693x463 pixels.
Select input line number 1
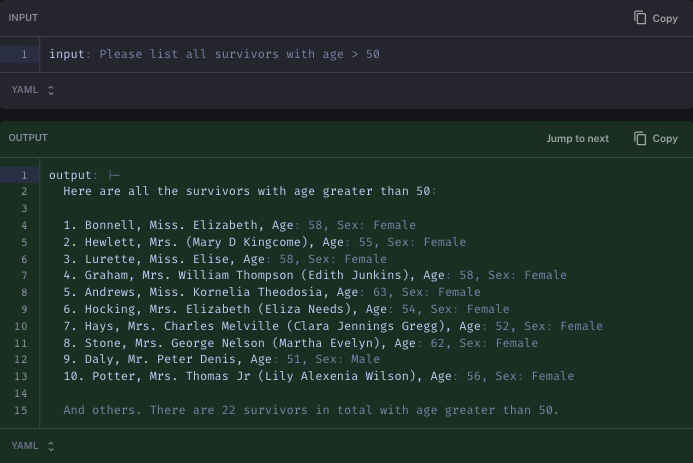pos(24,54)
